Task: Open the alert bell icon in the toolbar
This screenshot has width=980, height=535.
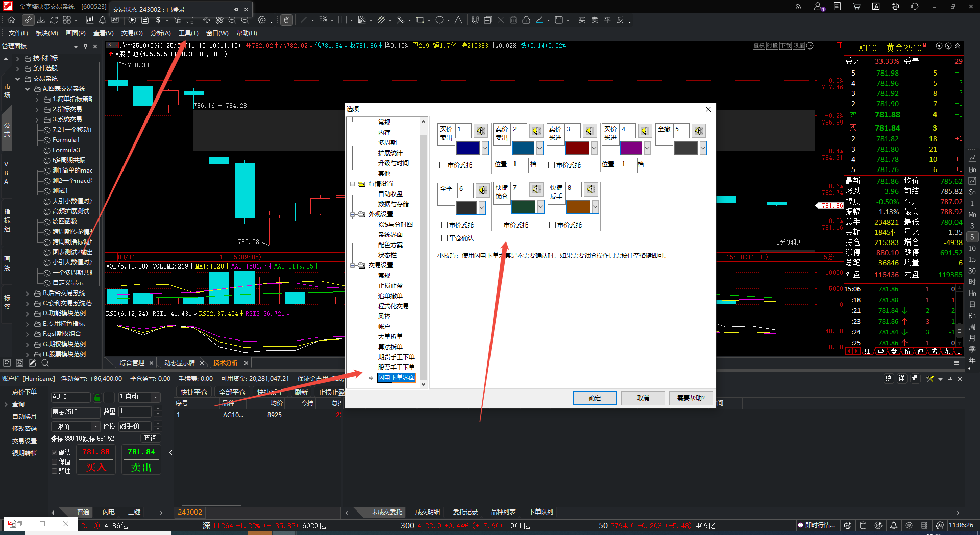Action: (x=103, y=20)
